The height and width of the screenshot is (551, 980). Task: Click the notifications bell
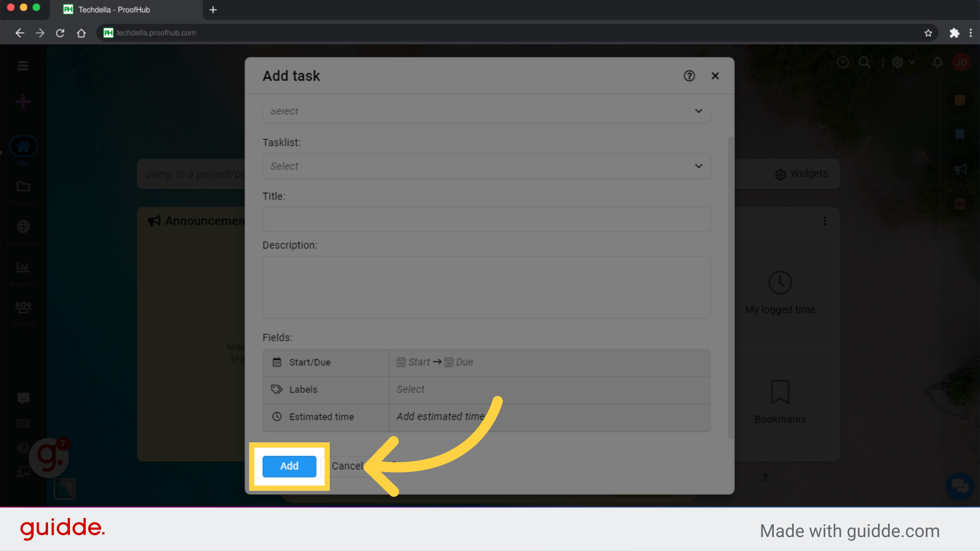pos(937,62)
